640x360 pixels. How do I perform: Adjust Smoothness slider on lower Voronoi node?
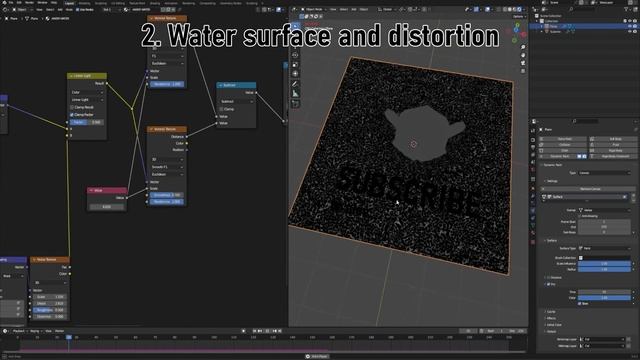pos(167,195)
